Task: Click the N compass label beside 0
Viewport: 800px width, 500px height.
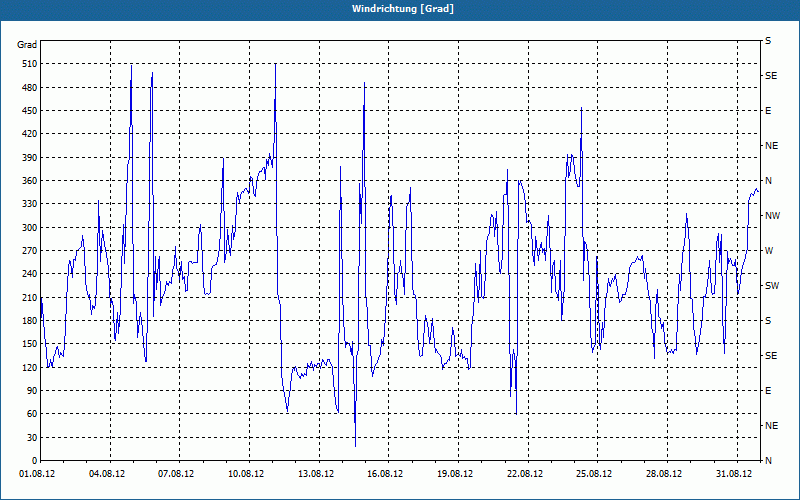Action: (x=769, y=461)
